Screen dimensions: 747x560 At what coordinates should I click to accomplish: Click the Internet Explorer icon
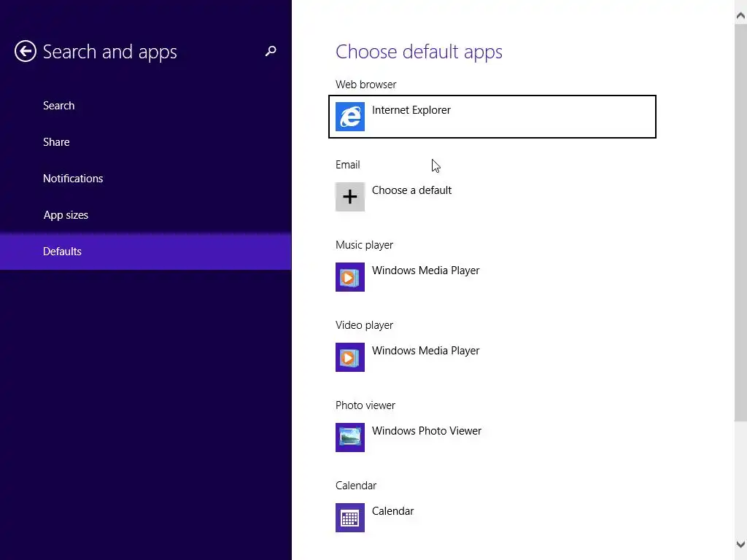click(349, 117)
